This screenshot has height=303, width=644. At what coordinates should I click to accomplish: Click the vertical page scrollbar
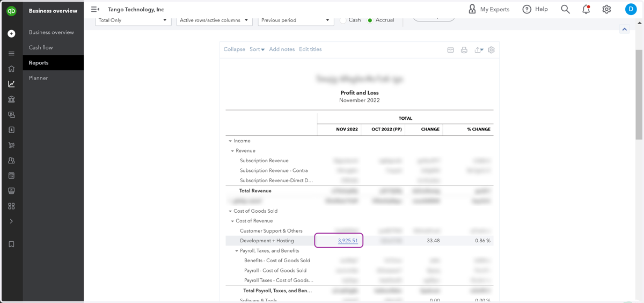639,94
